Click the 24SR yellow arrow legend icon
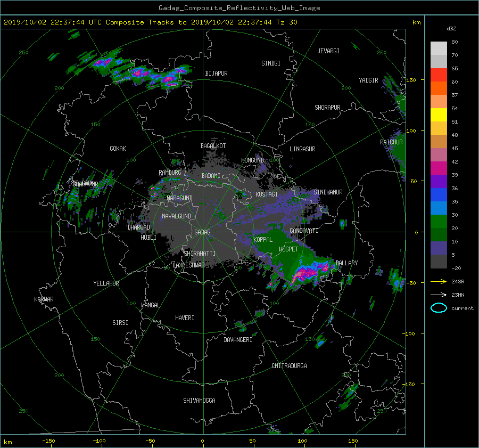Screen dimensions: 479x448 click(439, 282)
